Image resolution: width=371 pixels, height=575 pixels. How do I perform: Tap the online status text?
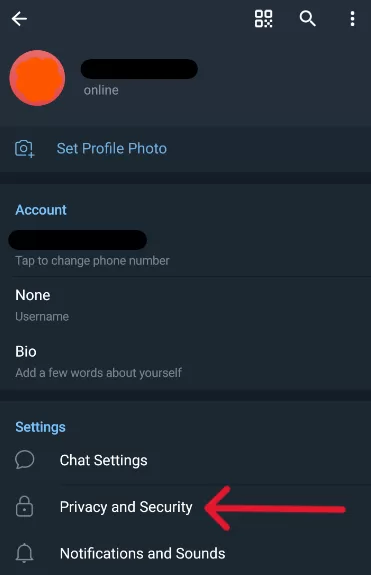101,90
